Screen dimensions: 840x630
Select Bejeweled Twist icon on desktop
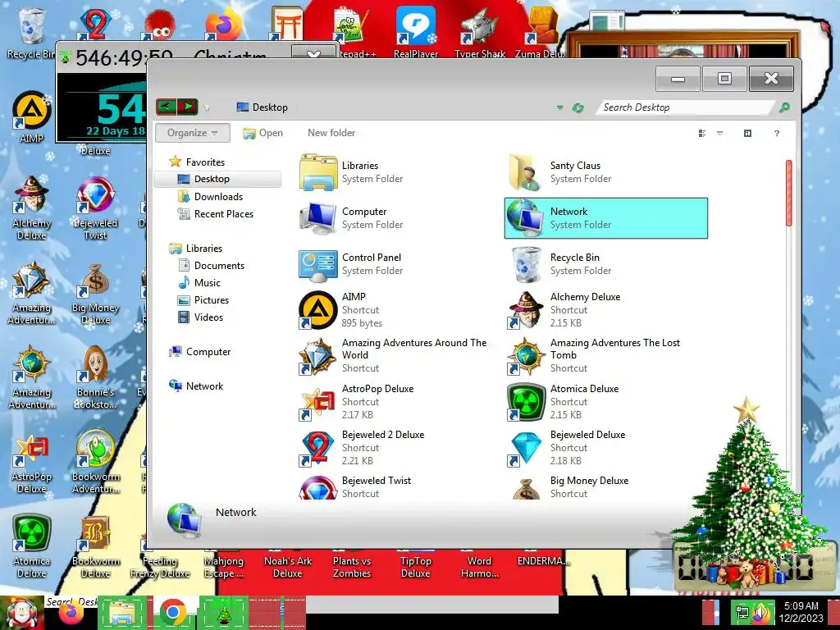(95, 208)
